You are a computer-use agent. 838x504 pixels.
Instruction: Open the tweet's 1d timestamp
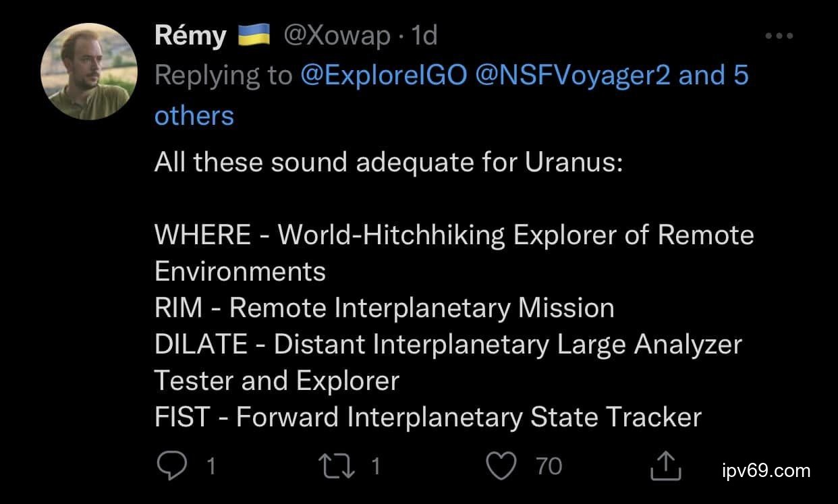[424, 36]
